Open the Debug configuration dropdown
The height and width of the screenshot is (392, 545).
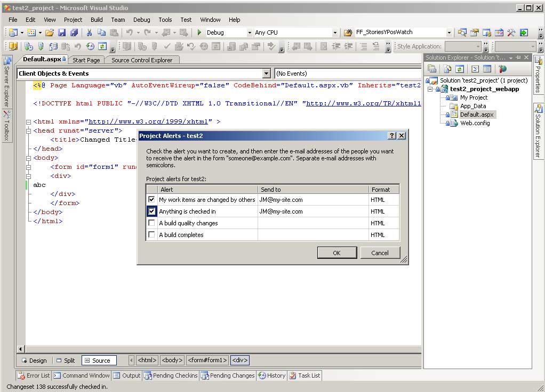pyautogui.click(x=250, y=32)
